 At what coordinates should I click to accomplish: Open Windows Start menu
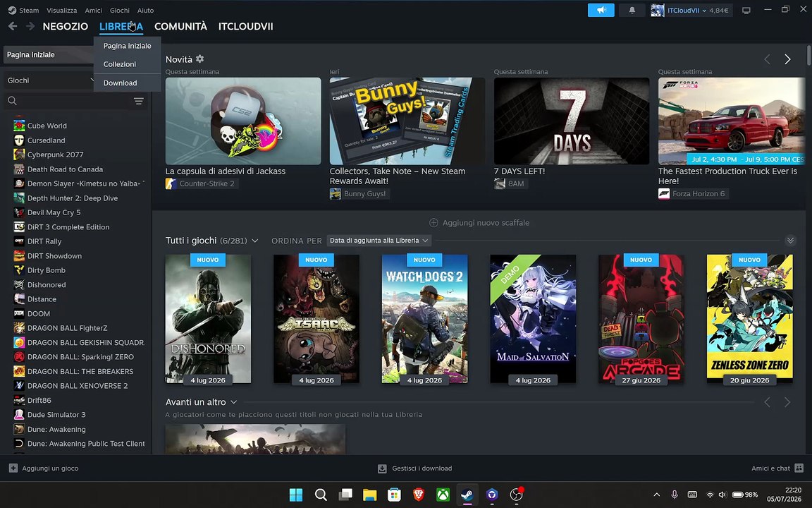(x=296, y=495)
